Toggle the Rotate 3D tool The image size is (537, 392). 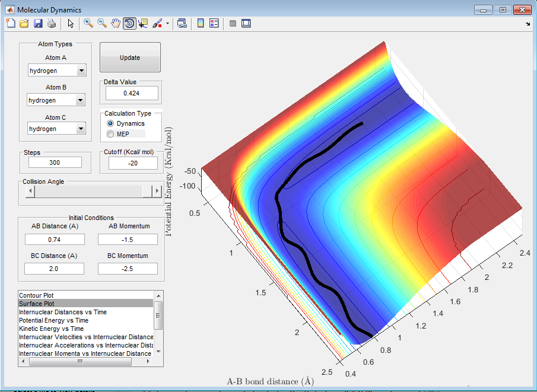click(x=129, y=24)
